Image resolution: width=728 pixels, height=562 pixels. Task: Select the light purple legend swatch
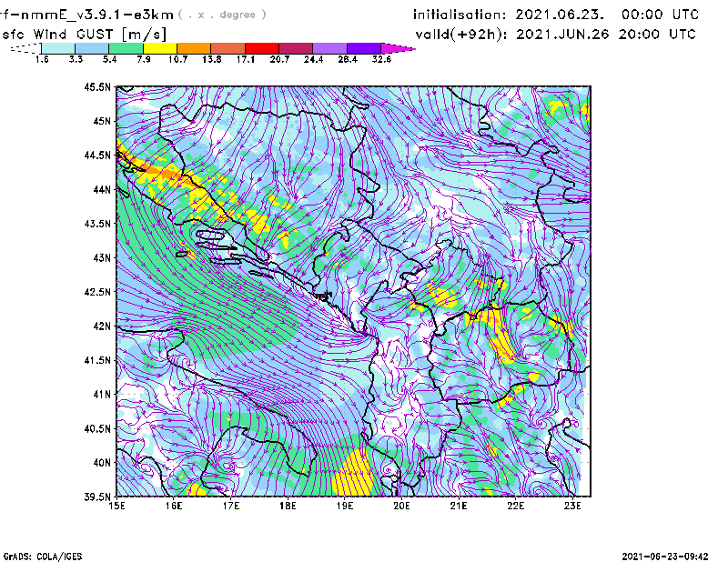click(329, 48)
